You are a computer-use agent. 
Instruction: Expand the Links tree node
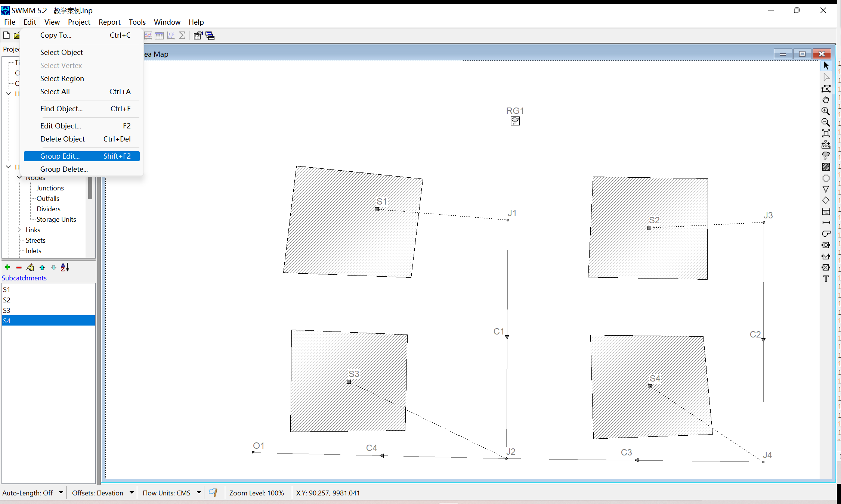click(19, 230)
